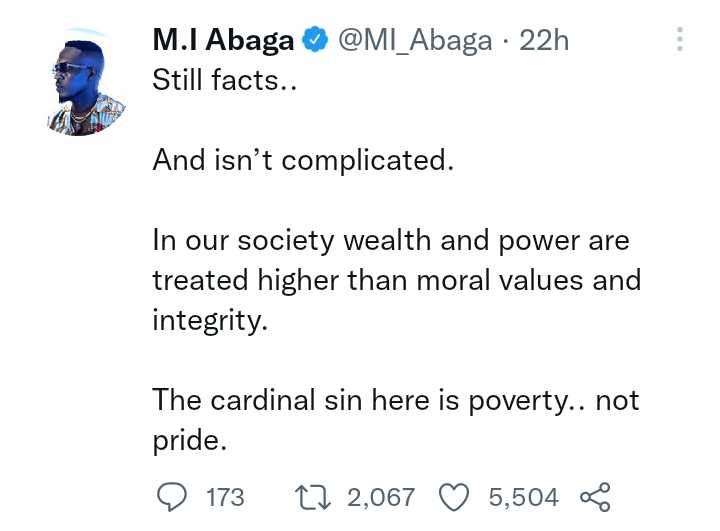Click the 22h timestamp

click(x=544, y=40)
